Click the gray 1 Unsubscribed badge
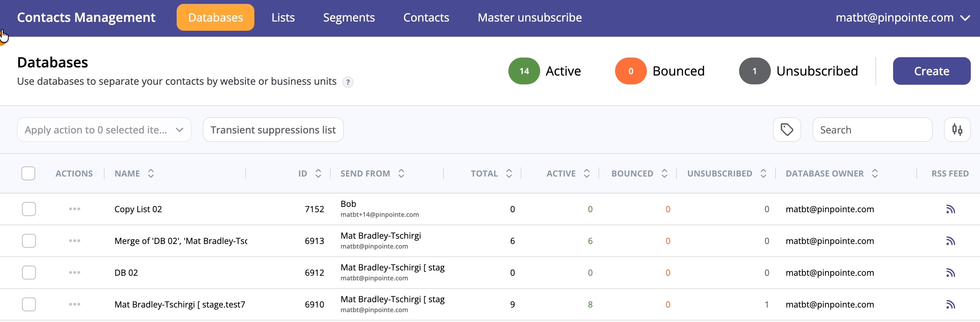This screenshot has width=980, height=322. (x=754, y=71)
